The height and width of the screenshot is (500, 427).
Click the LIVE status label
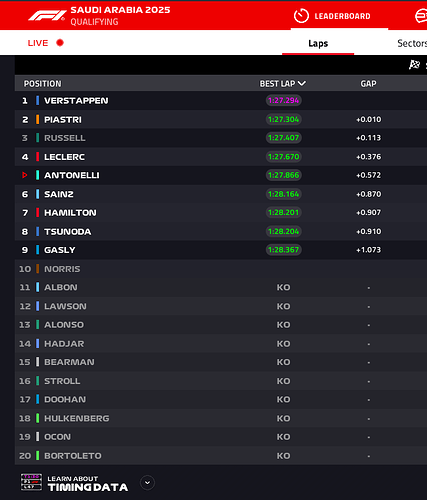click(x=38, y=43)
